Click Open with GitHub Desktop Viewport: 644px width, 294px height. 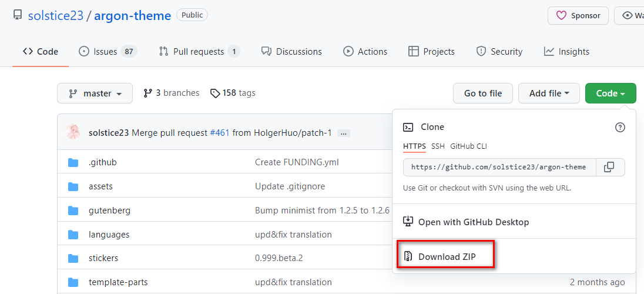click(466, 222)
